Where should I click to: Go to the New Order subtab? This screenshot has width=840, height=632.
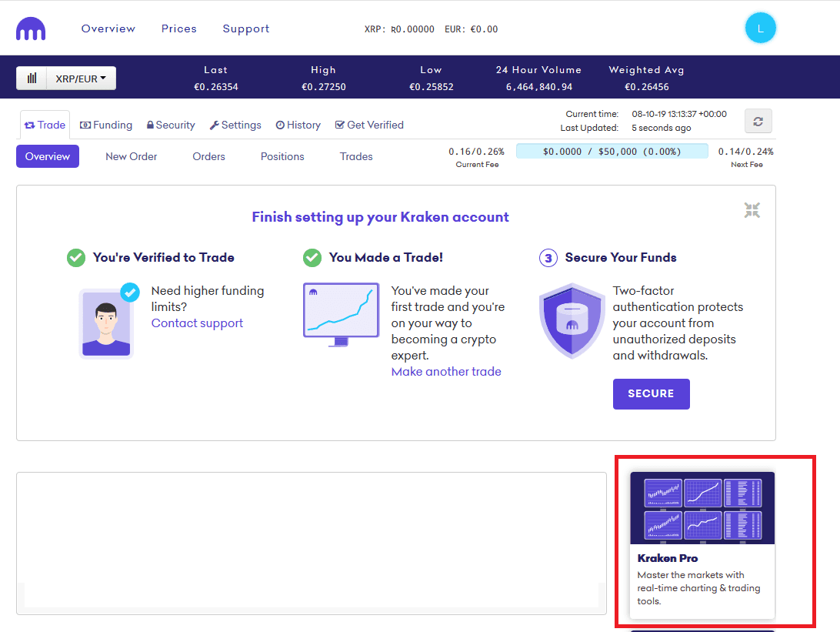(x=131, y=156)
